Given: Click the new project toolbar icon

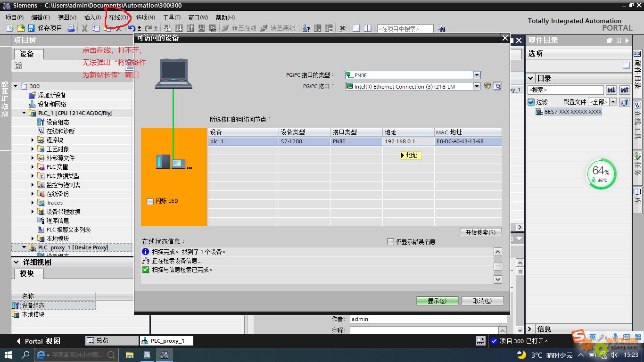Looking at the screenshot, I should [x=10, y=28].
